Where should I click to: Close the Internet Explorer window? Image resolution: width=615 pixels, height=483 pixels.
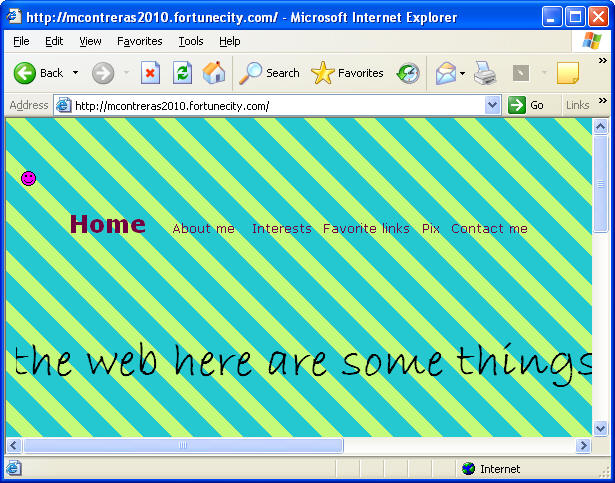599,17
